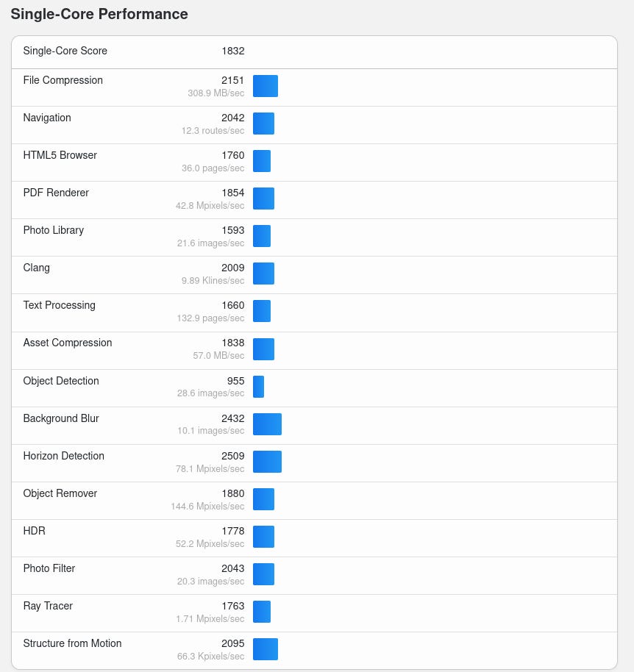Image resolution: width=634 pixels, height=672 pixels.
Task: Click the Photo Filter label
Action: (49, 568)
